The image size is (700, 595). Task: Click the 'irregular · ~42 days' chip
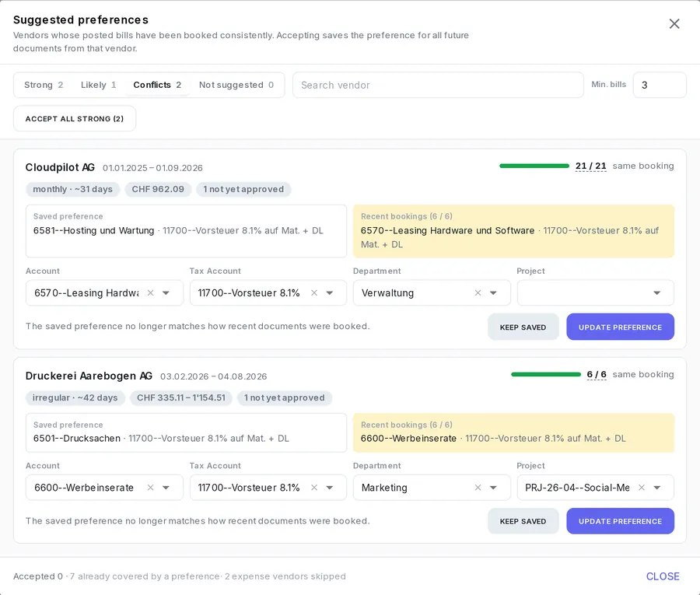coord(75,397)
